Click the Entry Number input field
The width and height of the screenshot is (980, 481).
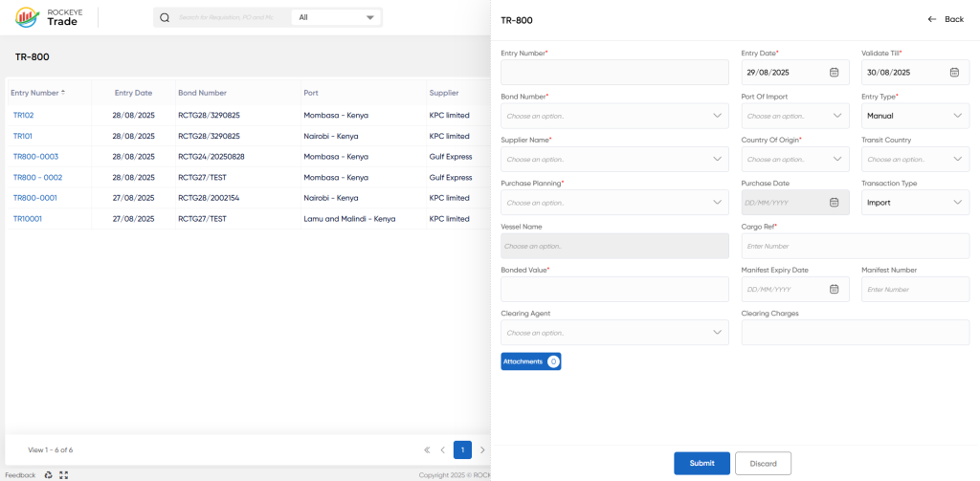pos(614,73)
